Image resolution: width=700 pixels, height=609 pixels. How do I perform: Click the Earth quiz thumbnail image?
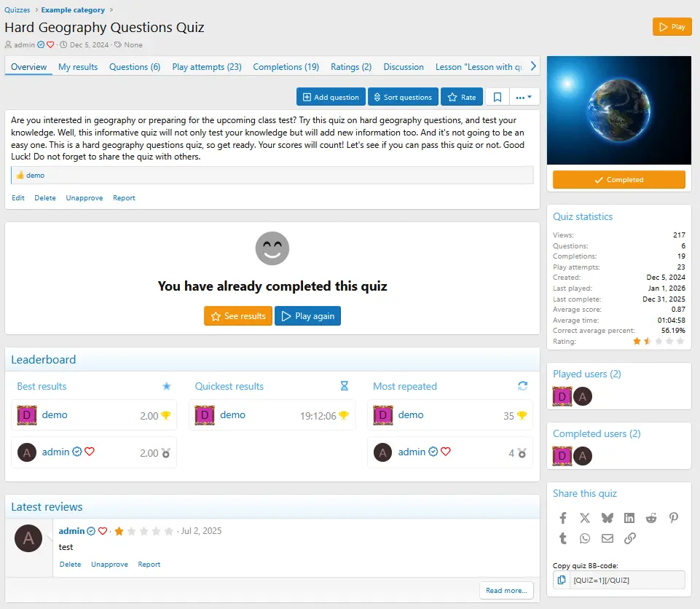(618, 110)
